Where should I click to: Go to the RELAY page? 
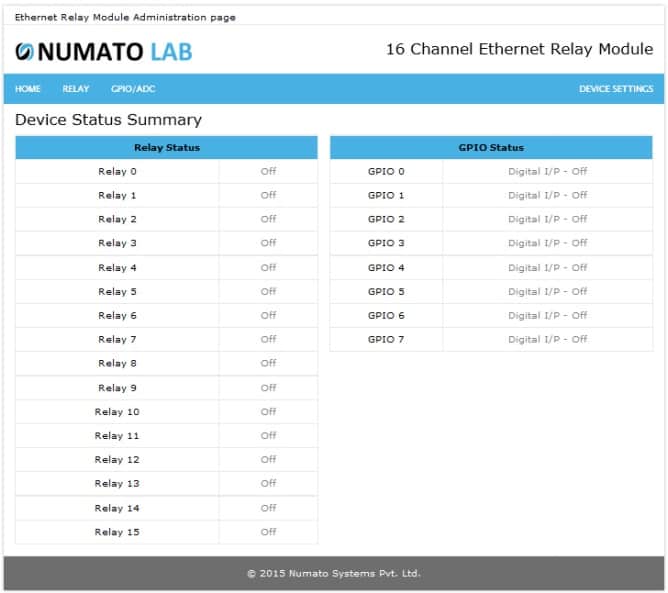click(76, 89)
